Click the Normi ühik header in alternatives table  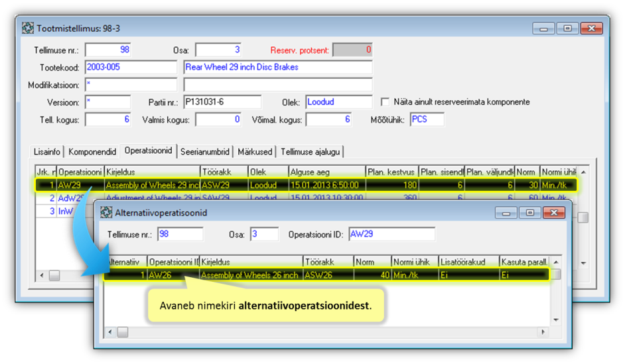click(415, 262)
